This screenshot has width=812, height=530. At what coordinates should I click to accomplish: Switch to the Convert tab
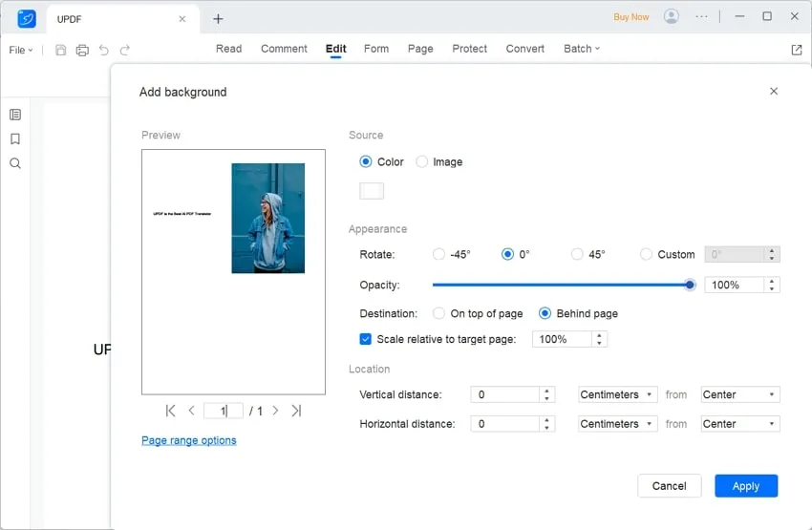pos(525,49)
